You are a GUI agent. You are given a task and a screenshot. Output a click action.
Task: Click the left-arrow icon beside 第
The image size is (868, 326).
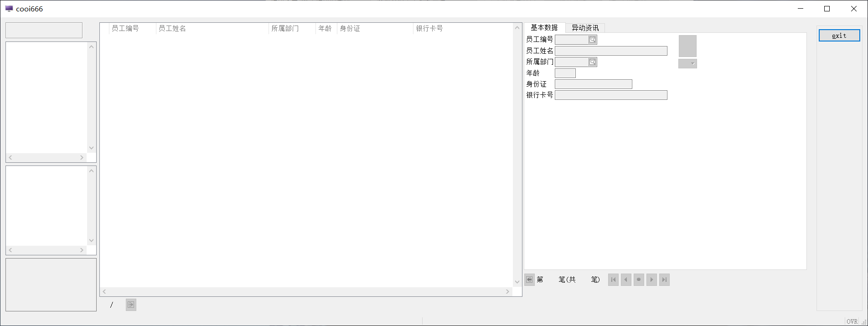click(529, 279)
